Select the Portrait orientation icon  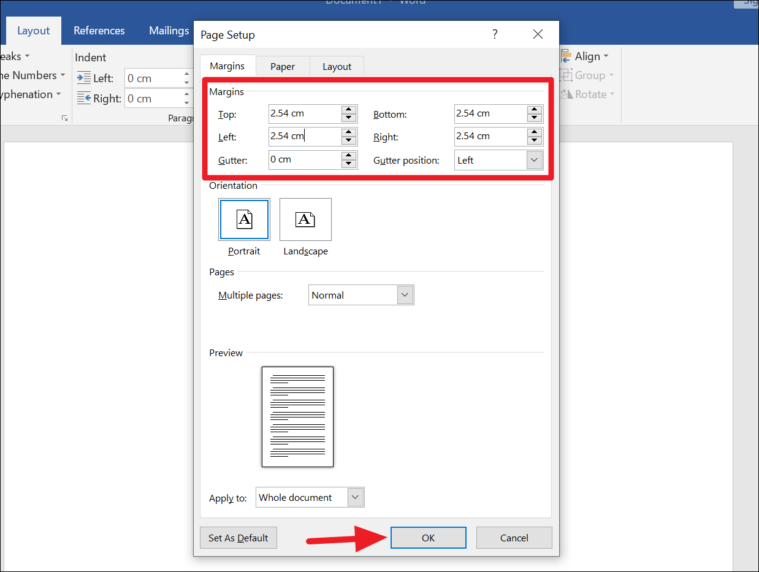(x=244, y=219)
